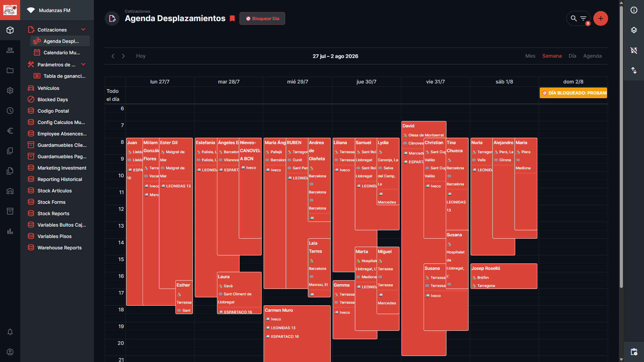Viewport: 644px width, 362px height.
Task: Click the edit document icon before title
Action: (x=112, y=18)
